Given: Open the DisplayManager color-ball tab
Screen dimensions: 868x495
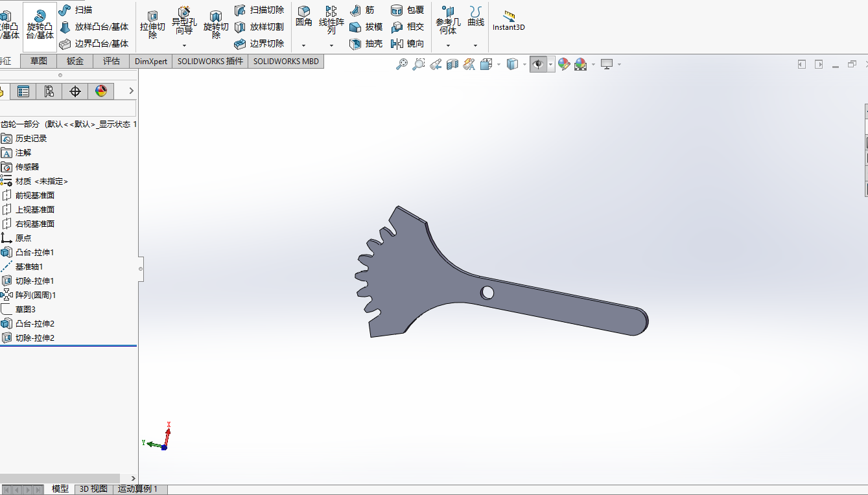Looking at the screenshot, I should point(101,91).
